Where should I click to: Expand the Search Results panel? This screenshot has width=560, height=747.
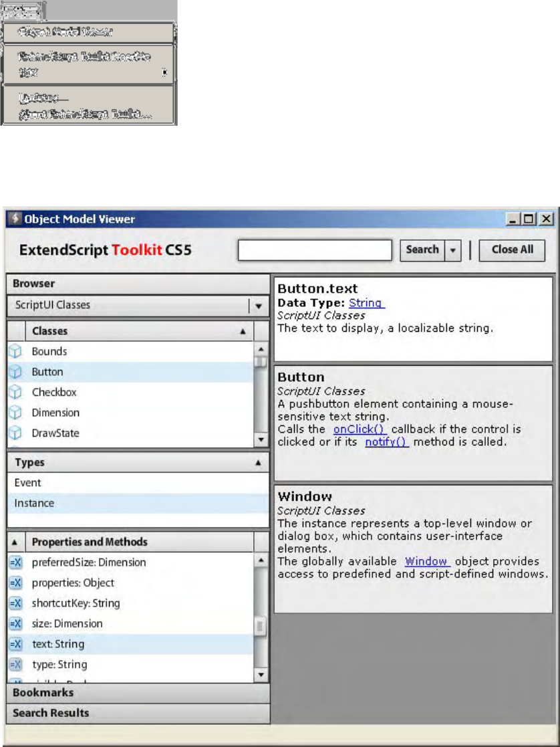138,713
